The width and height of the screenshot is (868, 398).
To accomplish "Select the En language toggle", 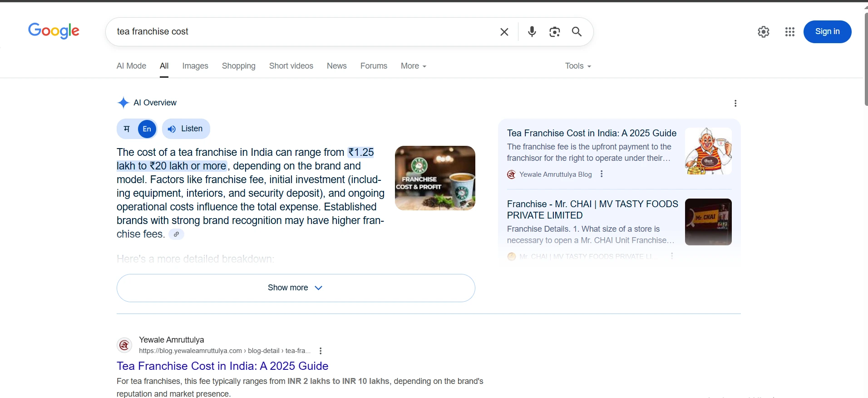I will pos(147,129).
